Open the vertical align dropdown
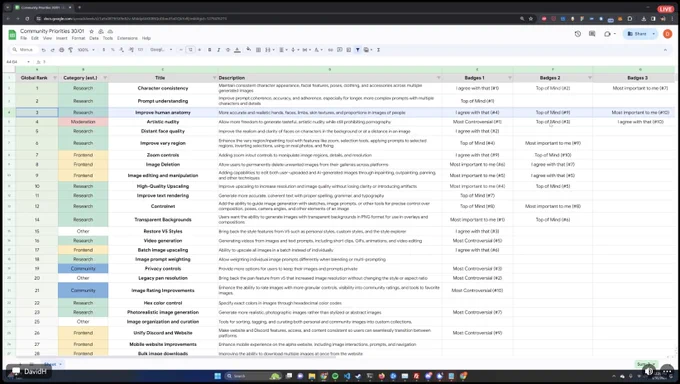Viewport: 680px width, 384px height. coord(294,50)
